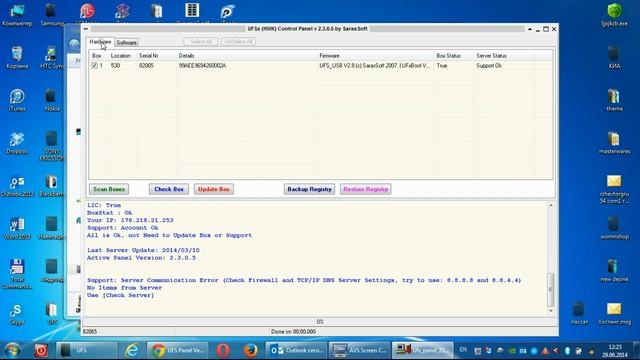
Task: Open the Samsung desktop folder icon
Action: [51, 15]
